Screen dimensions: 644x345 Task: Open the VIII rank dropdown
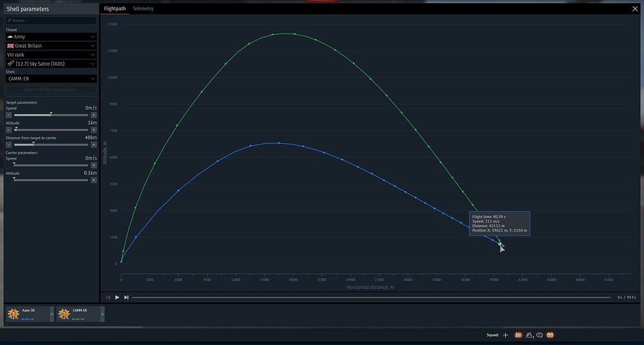[x=52, y=55]
